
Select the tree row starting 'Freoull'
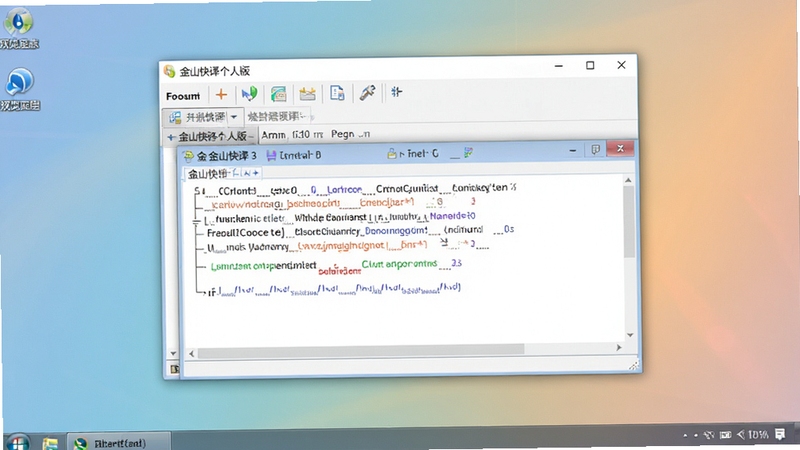click(x=360, y=232)
